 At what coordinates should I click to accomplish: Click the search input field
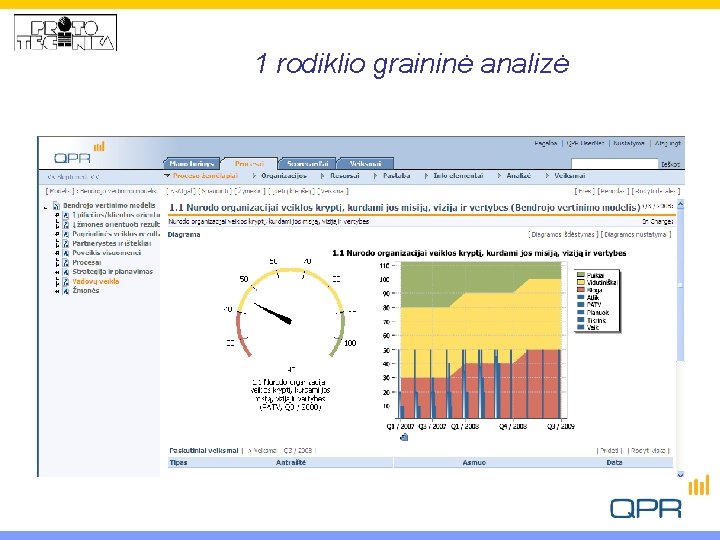(614, 164)
